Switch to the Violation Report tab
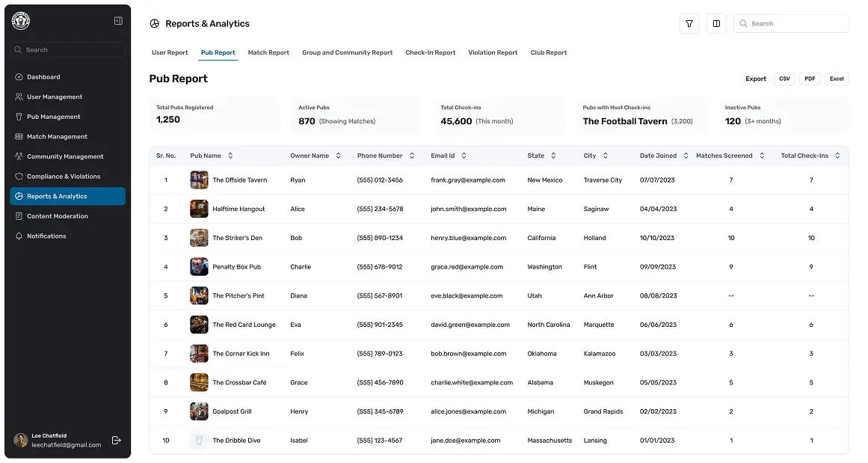Image resolution: width=868 pixels, height=463 pixels. click(493, 53)
